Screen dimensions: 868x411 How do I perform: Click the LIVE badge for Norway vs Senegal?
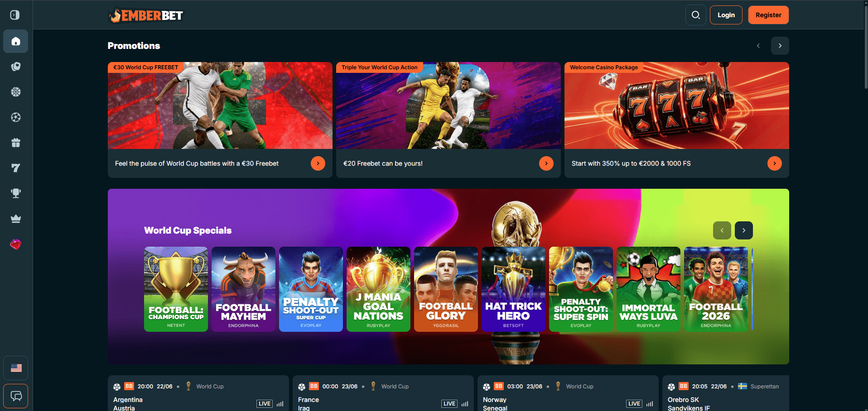point(634,404)
